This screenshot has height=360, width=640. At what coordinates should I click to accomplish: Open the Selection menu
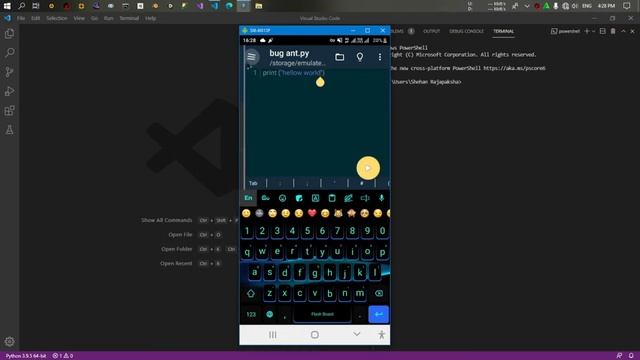pyautogui.click(x=57, y=18)
